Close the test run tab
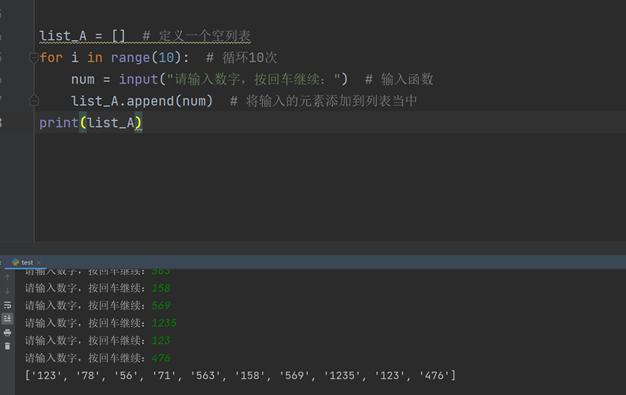The image size is (626, 395). [39, 262]
